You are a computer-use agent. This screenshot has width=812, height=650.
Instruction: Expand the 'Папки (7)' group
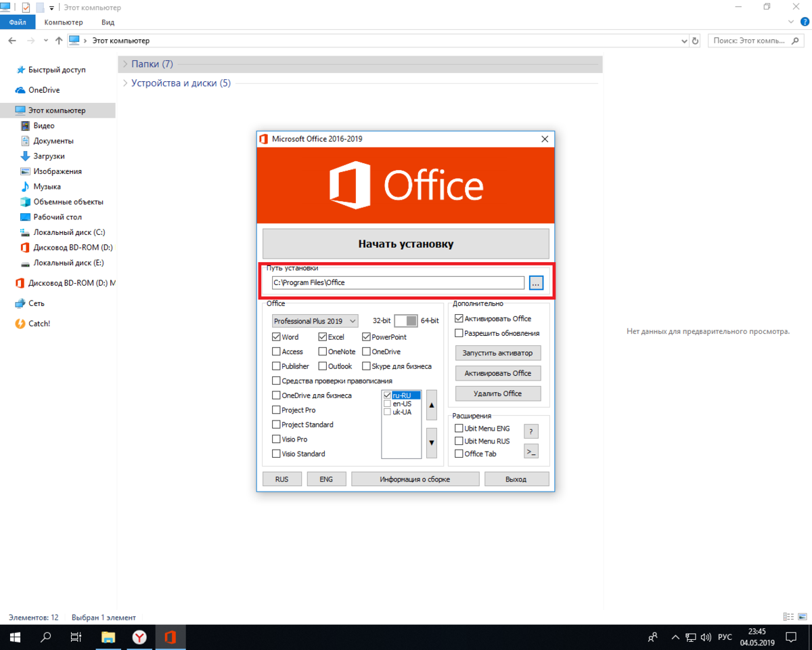tap(125, 64)
